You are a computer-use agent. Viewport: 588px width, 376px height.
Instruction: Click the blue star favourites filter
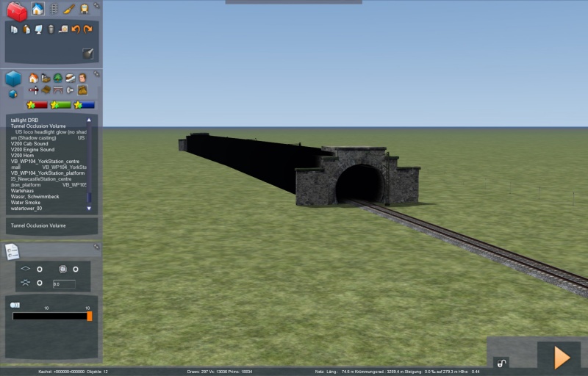pyautogui.click(x=84, y=105)
